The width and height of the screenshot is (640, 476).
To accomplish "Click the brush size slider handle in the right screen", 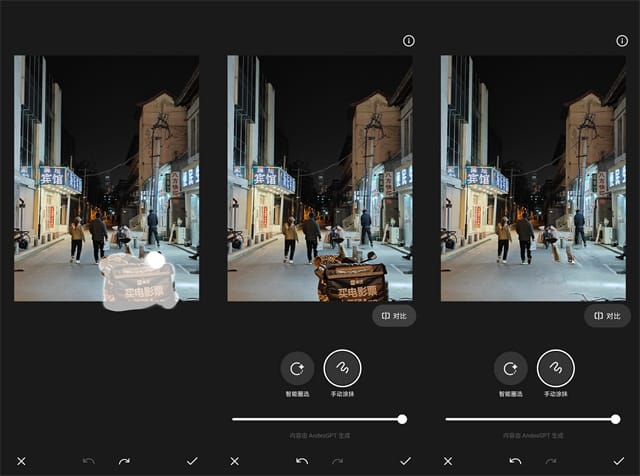I will [x=615, y=419].
